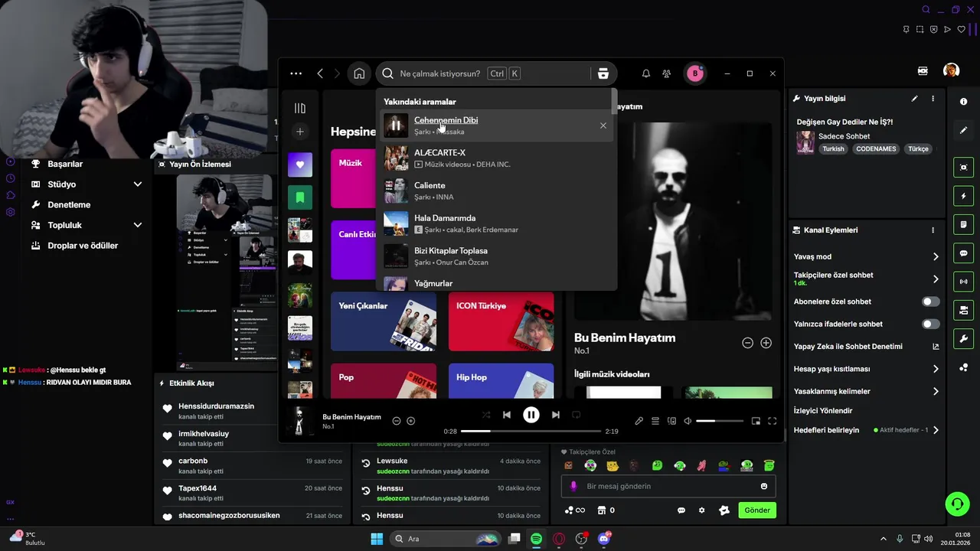Expand Hesap yaşı kısıtlaması options

coord(936,369)
